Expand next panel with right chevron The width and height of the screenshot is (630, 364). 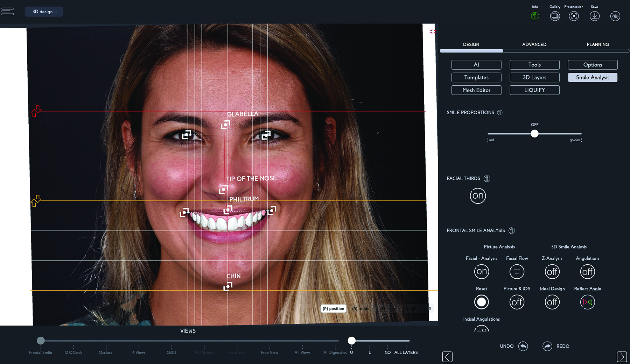click(622, 357)
